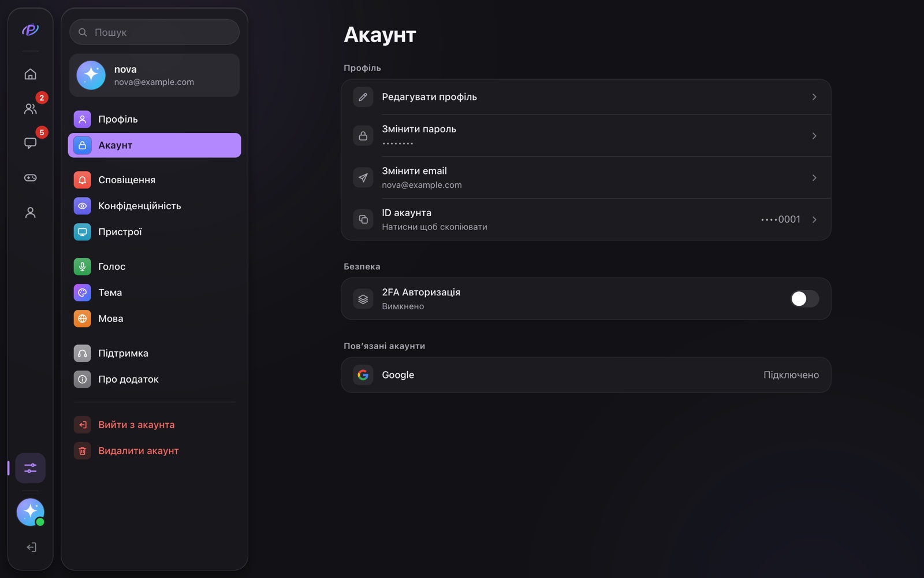Open the home icon in left rail
This screenshot has width=924, height=578.
click(31, 74)
